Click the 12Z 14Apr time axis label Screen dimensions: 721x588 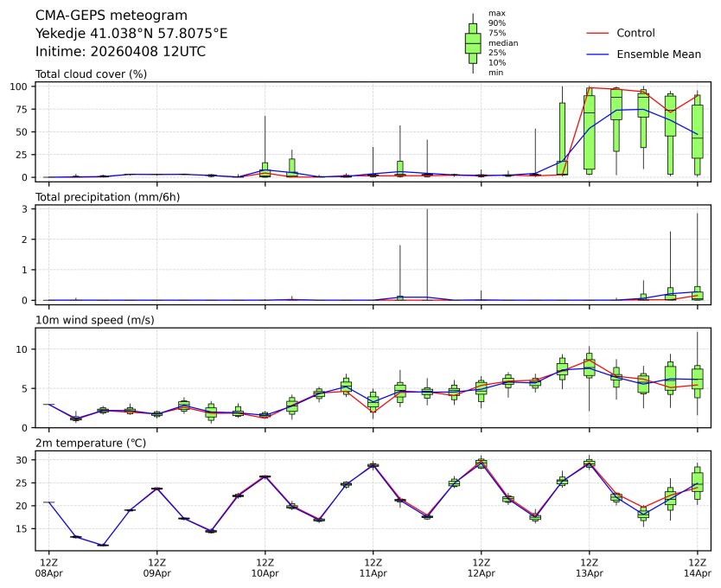[697, 568]
